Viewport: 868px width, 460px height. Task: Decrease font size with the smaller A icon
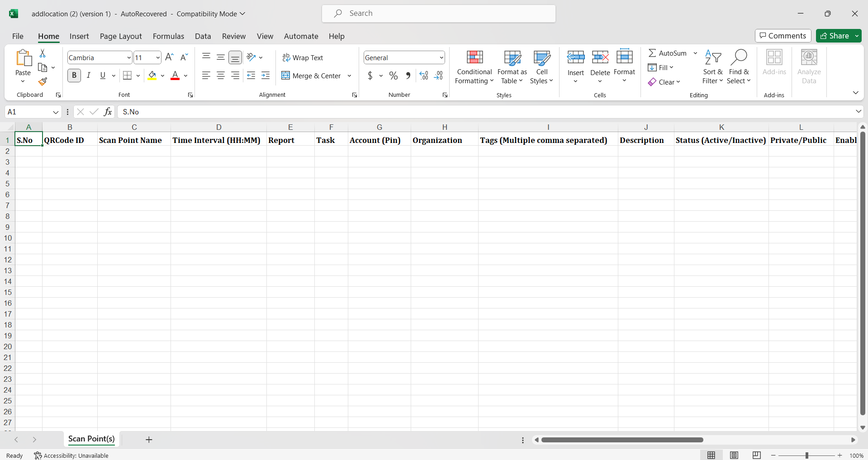point(184,57)
